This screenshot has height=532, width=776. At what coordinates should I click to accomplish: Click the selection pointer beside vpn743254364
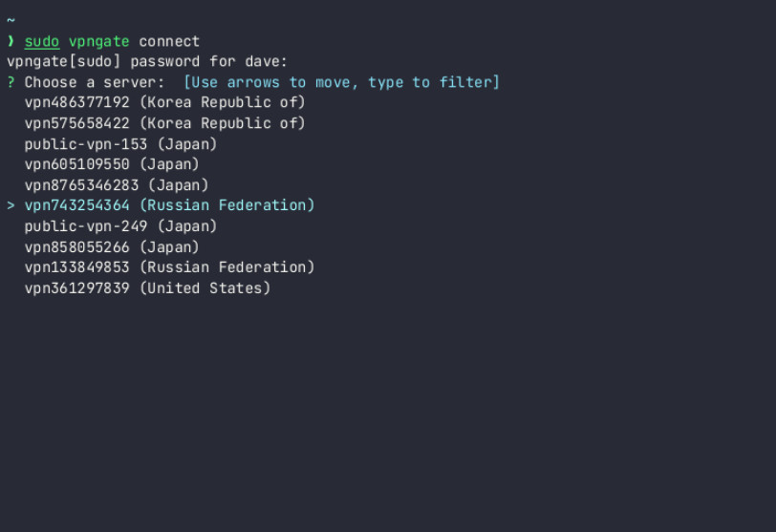(11, 205)
